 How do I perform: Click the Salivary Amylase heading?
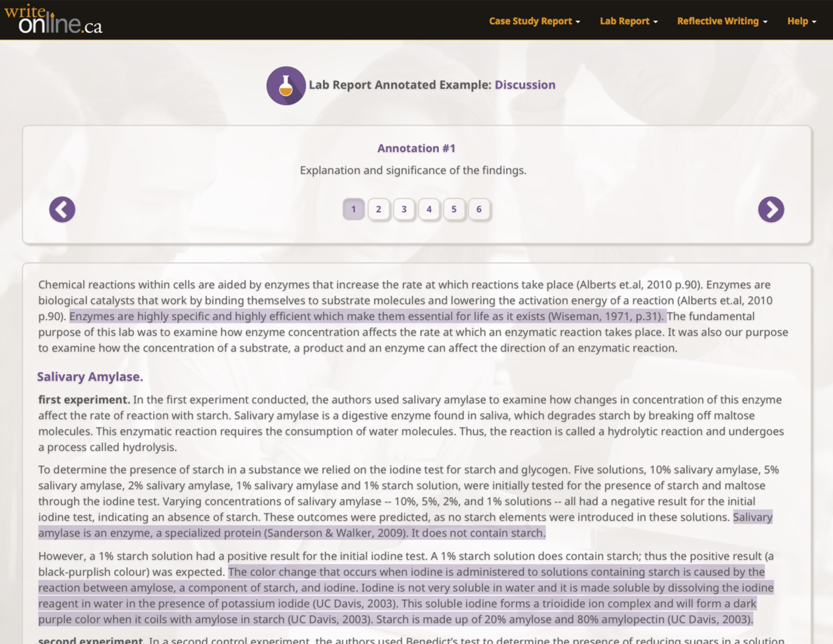click(90, 377)
